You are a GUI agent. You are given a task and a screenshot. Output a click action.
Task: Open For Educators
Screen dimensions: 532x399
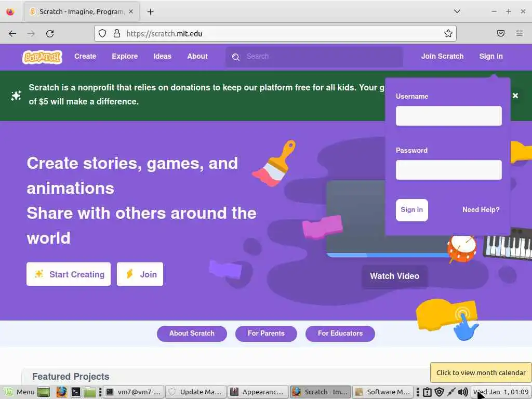tap(340, 334)
